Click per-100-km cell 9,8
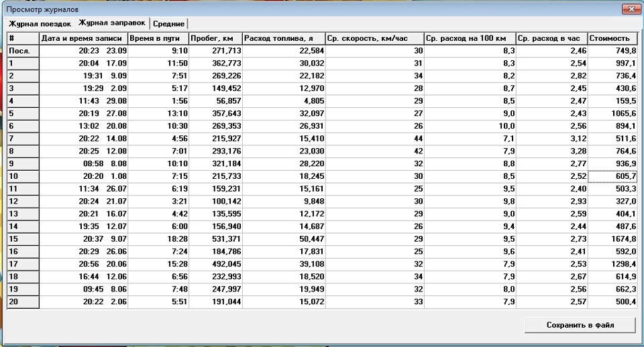The image size is (644, 347). tap(470, 202)
